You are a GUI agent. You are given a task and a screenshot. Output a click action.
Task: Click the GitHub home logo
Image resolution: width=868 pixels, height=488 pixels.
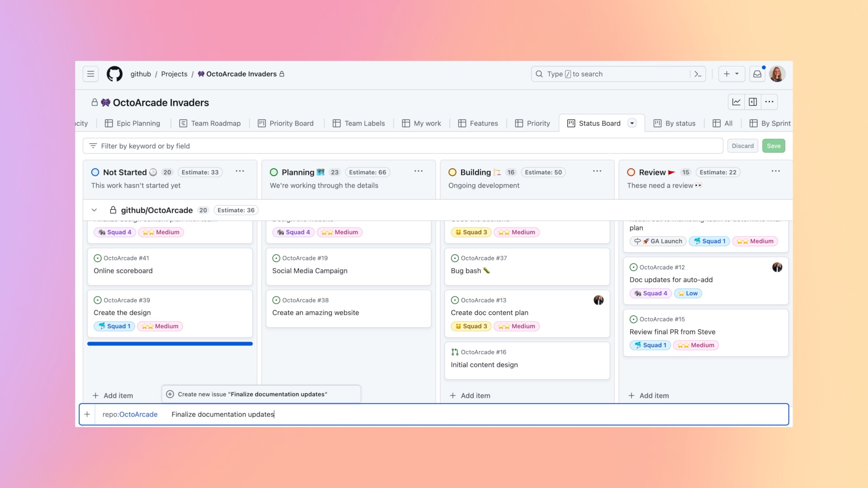pos(114,74)
